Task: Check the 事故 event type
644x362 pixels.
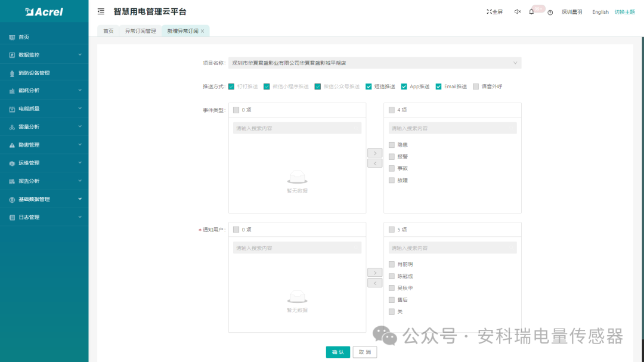Action: tap(391, 168)
